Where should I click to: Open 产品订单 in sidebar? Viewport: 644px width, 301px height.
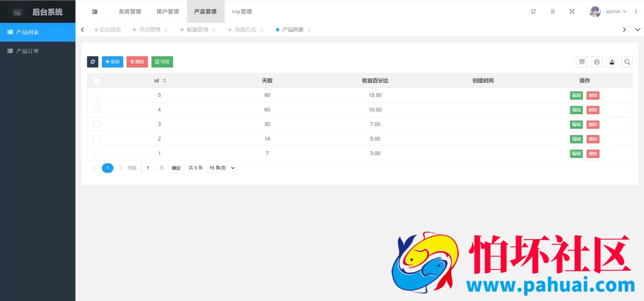click(x=37, y=51)
